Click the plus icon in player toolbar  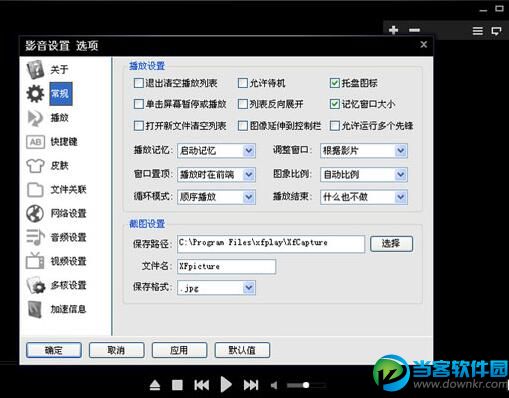394,30
